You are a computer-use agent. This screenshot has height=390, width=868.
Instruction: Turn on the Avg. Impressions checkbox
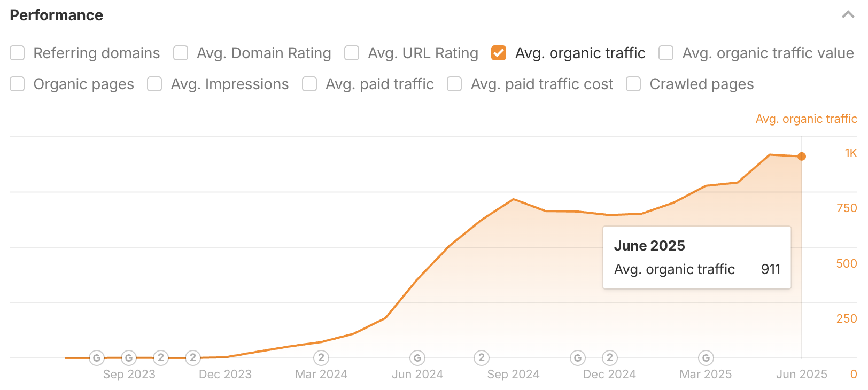[154, 84]
